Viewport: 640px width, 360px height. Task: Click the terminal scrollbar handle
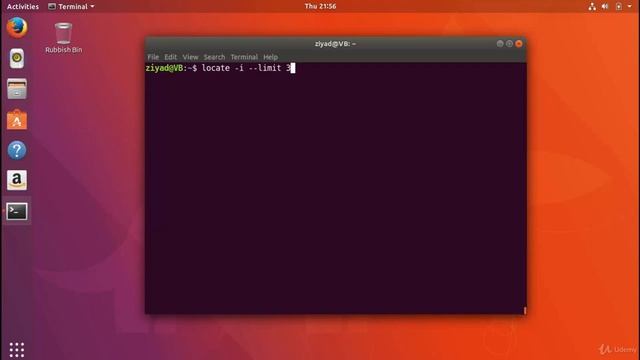click(x=524, y=310)
